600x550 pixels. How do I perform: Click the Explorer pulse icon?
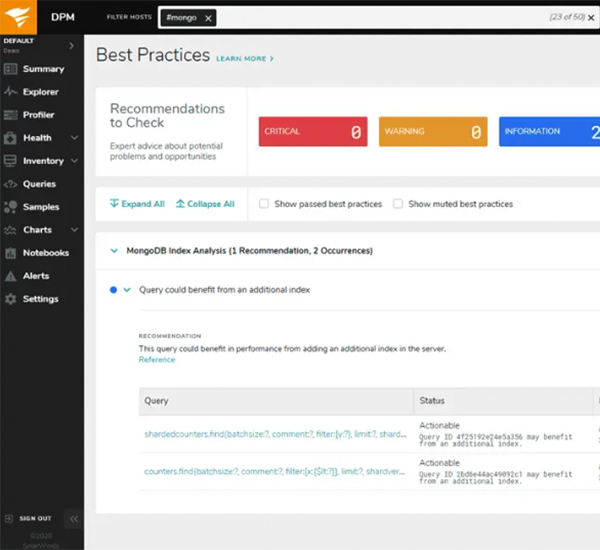coord(10,92)
